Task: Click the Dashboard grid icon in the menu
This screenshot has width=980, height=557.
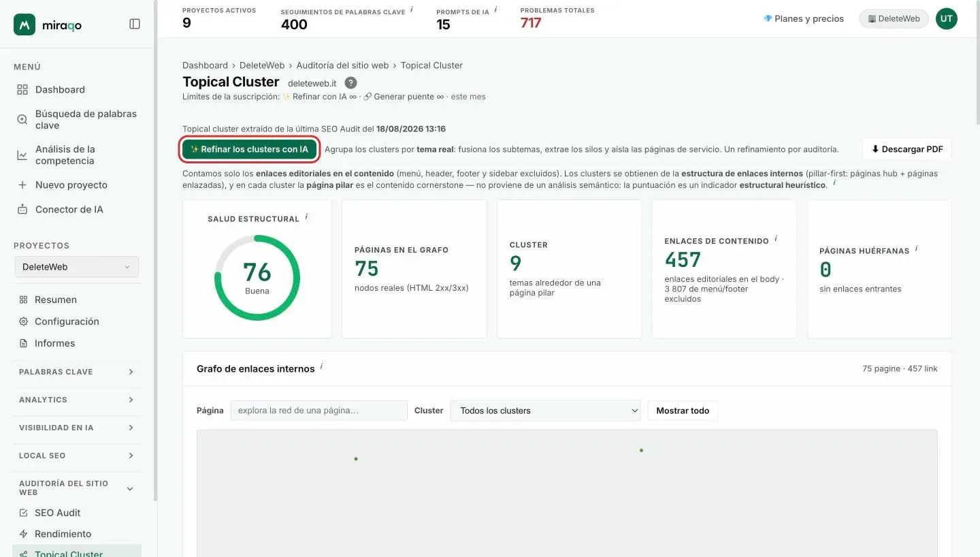Action: [22, 90]
